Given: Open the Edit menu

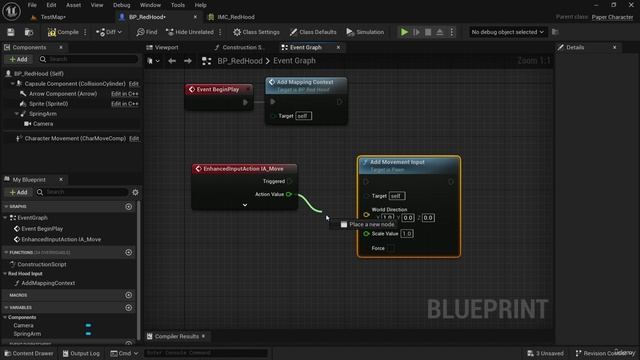Looking at the screenshot, I should 51,5.
